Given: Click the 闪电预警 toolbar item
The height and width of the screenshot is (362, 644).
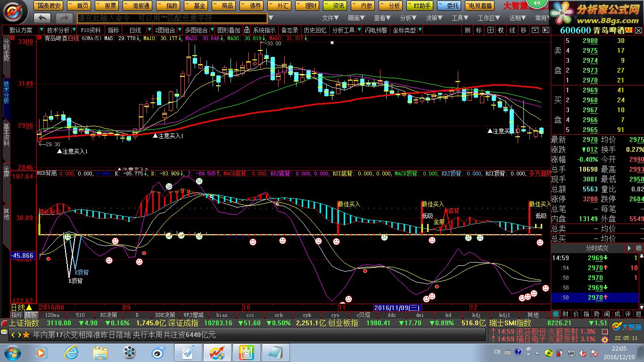Looking at the screenshot, I should coord(376,30).
